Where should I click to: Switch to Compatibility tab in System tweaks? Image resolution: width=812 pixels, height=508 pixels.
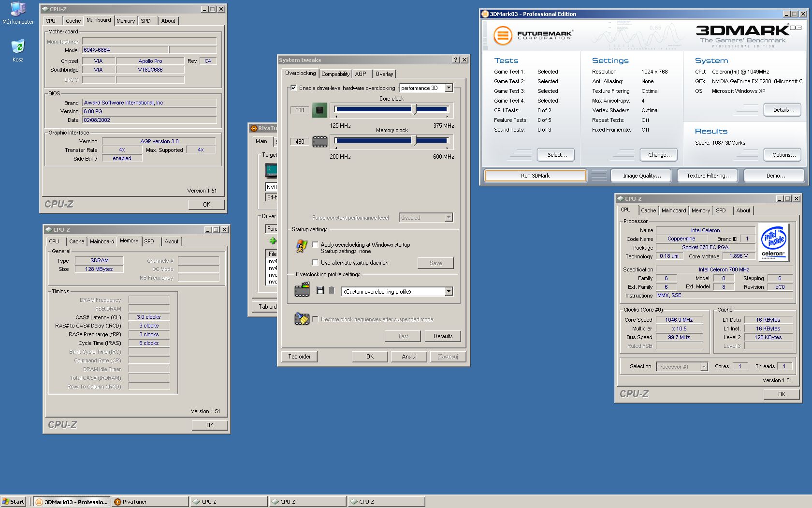tap(335, 74)
